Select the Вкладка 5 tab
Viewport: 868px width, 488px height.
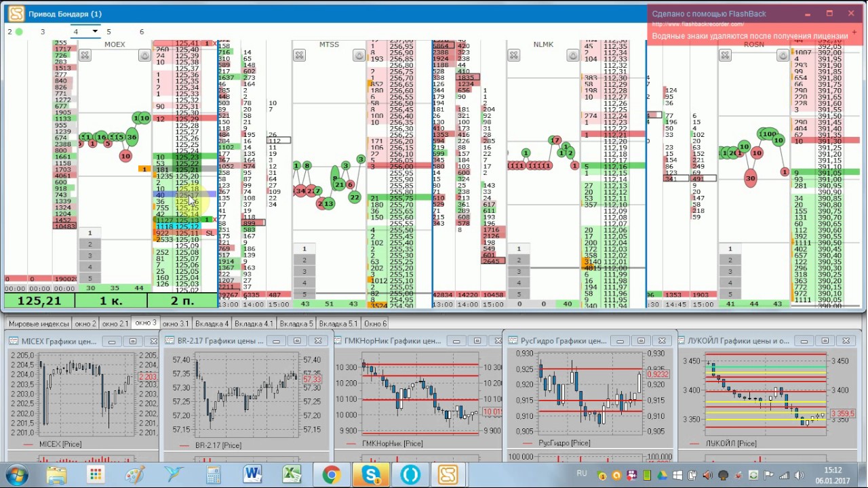[297, 324]
